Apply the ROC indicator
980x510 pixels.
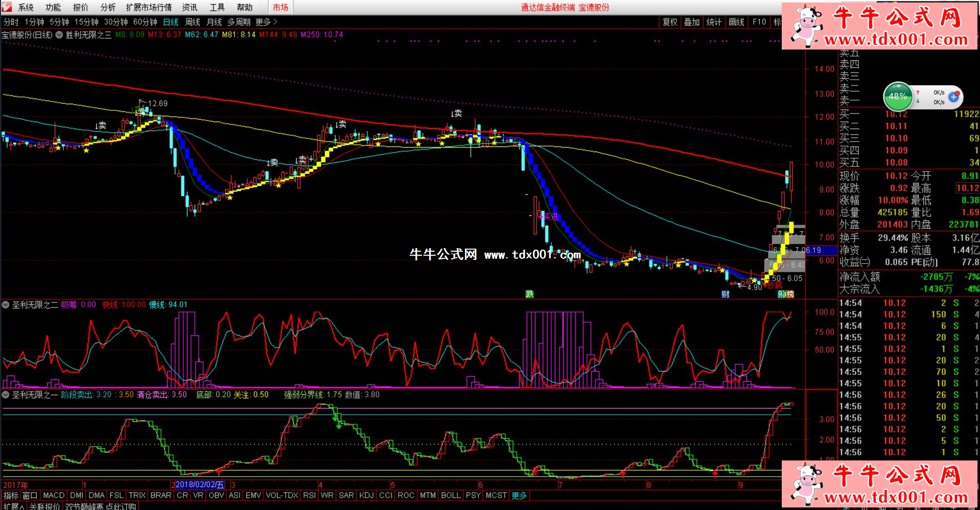(x=406, y=495)
